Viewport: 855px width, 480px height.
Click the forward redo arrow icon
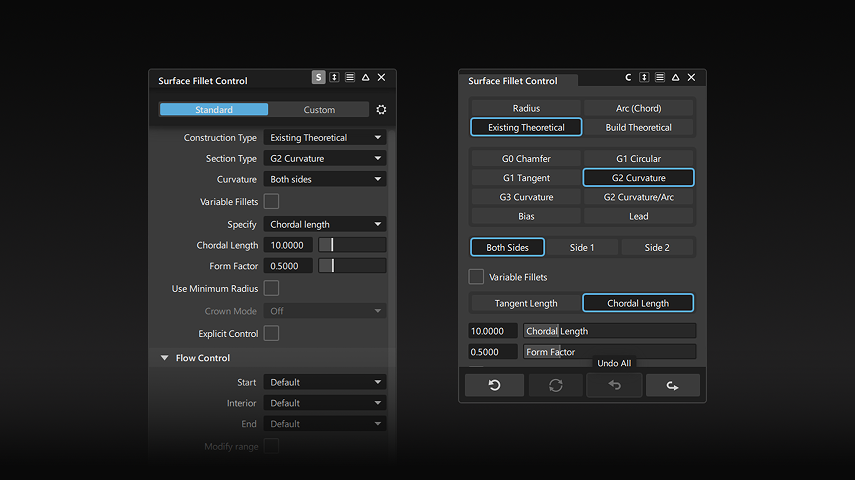pyautogui.click(x=672, y=385)
